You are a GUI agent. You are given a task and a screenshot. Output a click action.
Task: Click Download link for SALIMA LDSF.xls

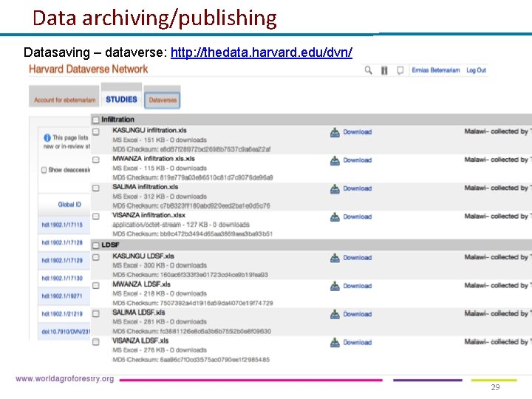358,314
